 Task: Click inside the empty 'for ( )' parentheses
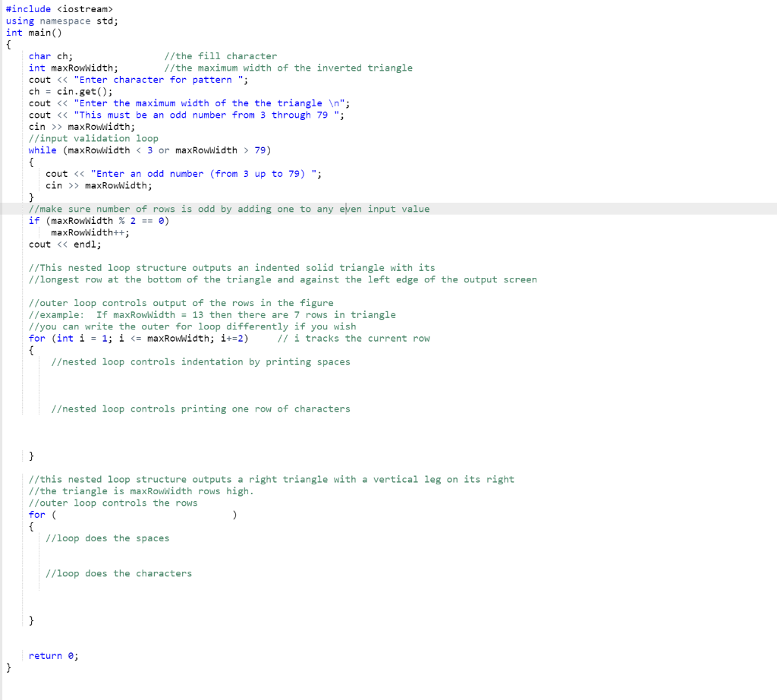(143, 515)
